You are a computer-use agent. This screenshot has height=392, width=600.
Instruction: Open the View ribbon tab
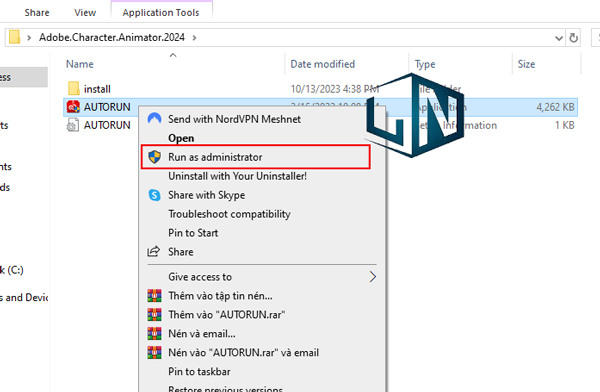[x=85, y=13]
